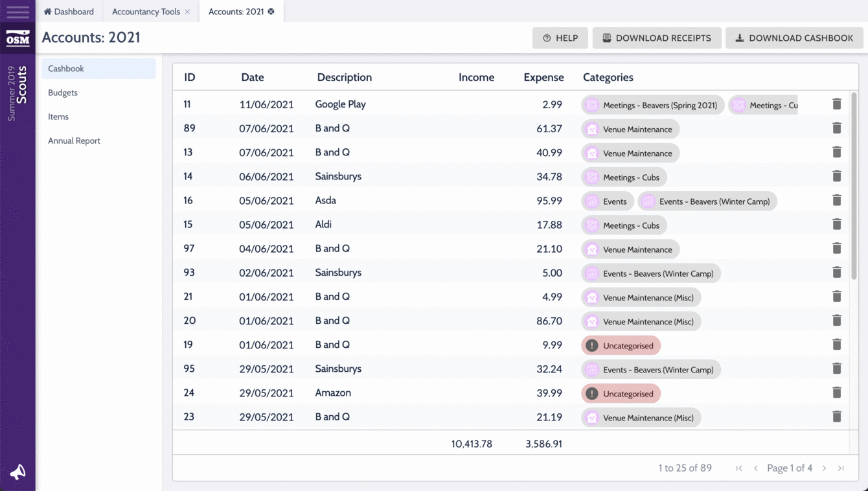Delete the Aldi transaction
The height and width of the screenshot is (491, 868).
(836, 224)
